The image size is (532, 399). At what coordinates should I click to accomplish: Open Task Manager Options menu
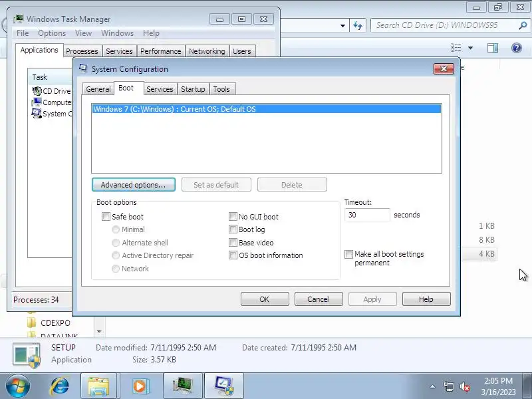pyautogui.click(x=52, y=33)
